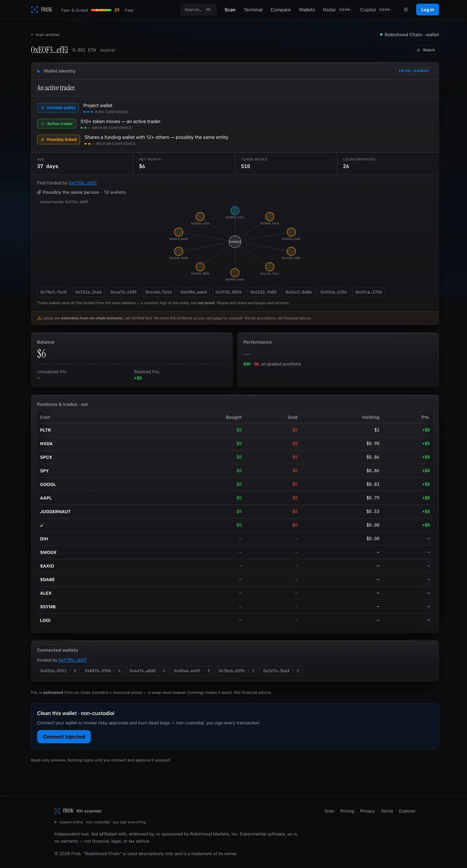Viewport: 467px width, 868px height.
Task: Select the 0x78e3..fec8 graph node circle
Action: click(x=270, y=216)
